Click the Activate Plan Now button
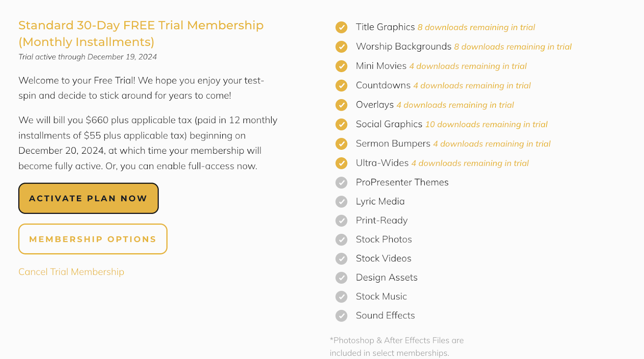Image resolution: width=644 pixels, height=359 pixels. point(89,198)
